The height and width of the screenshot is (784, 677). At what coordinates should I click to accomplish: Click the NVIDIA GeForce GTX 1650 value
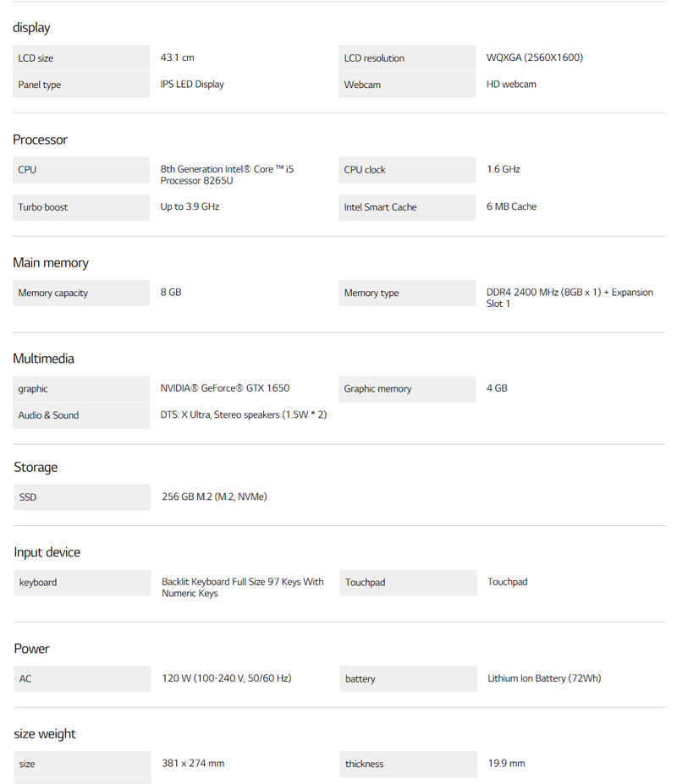pos(225,388)
